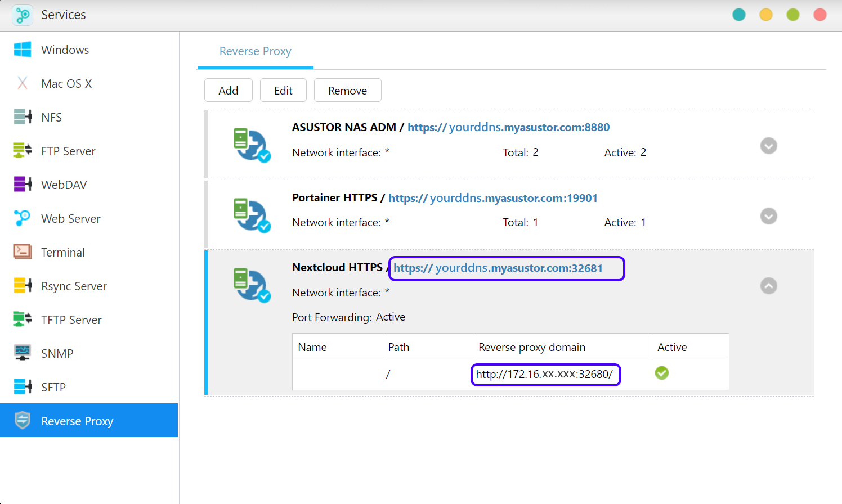The height and width of the screenshot is (504, 842).
Task: Open the SNMP section
Action: [89, 353]
